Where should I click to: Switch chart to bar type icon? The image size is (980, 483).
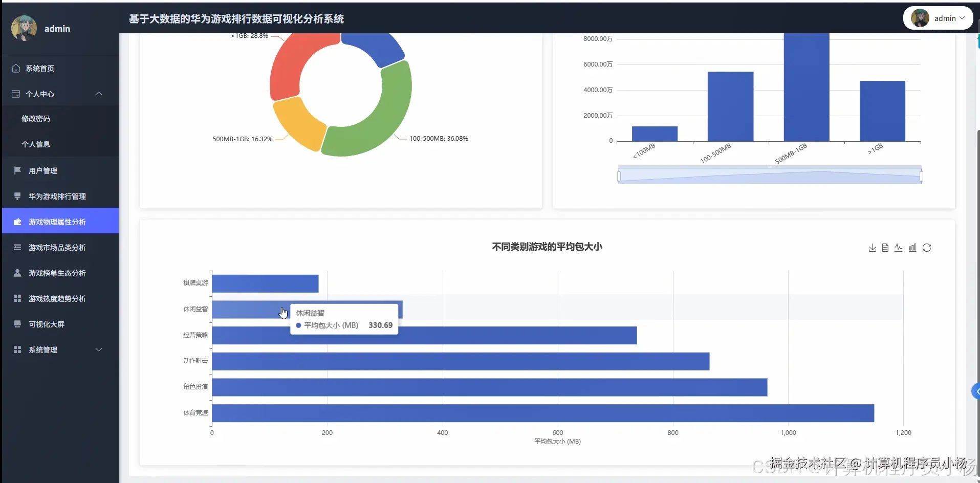[912, 248]
